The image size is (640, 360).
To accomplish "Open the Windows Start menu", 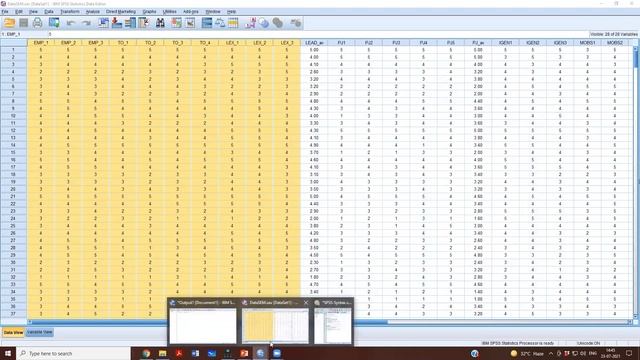I will (8, 353).
